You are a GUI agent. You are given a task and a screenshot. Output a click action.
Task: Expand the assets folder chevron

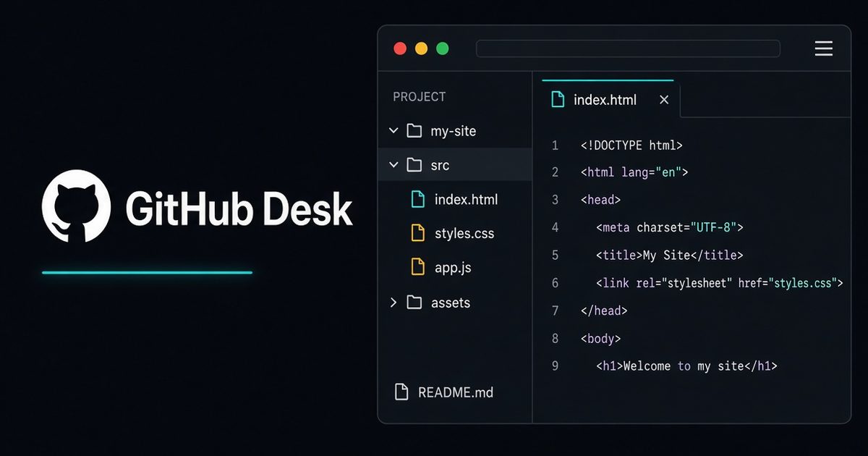393,303
